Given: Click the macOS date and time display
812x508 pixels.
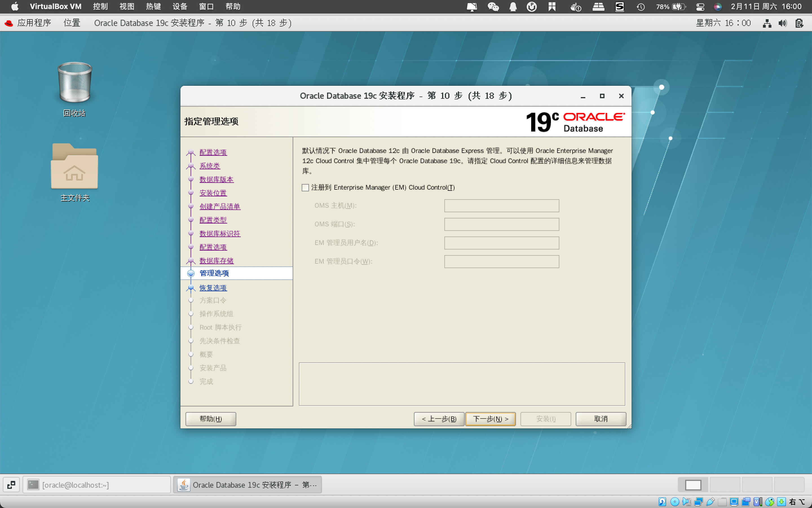Looking at the screenshot, I should tap(766, 6).
